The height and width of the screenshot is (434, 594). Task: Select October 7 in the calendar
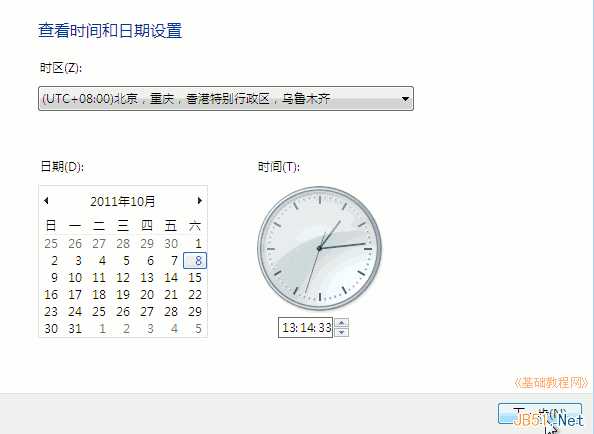point(174,261)
